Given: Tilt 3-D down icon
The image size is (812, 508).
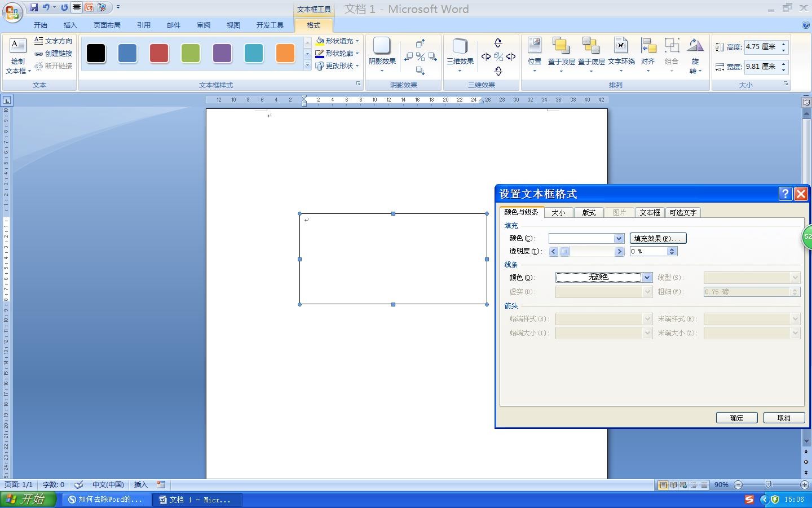Looking at the screenshot, I should click(498, 71).
